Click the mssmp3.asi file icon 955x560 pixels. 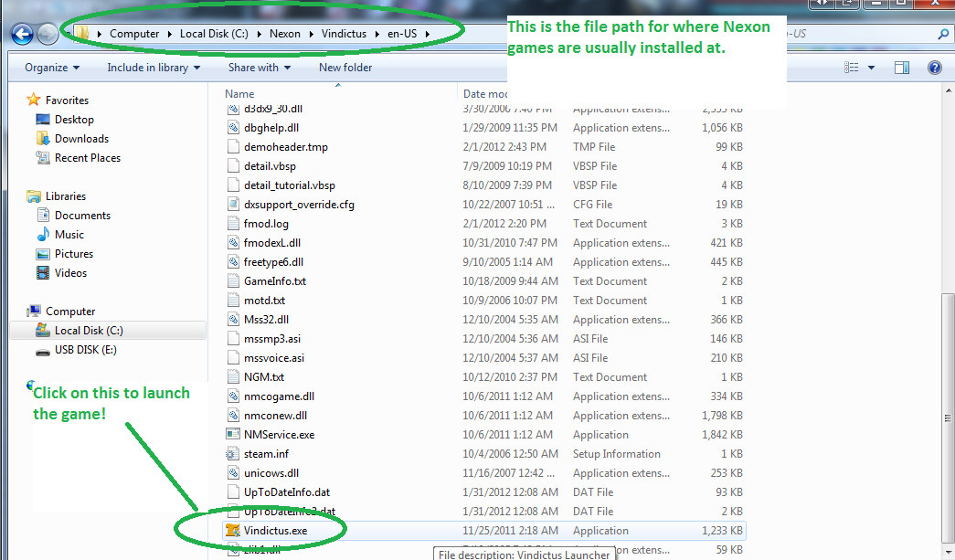click(233, 338)
